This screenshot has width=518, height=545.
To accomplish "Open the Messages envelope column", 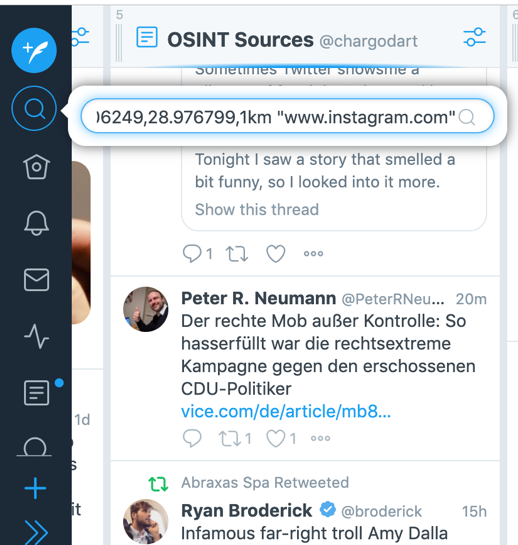I will (x=36, y=279).
